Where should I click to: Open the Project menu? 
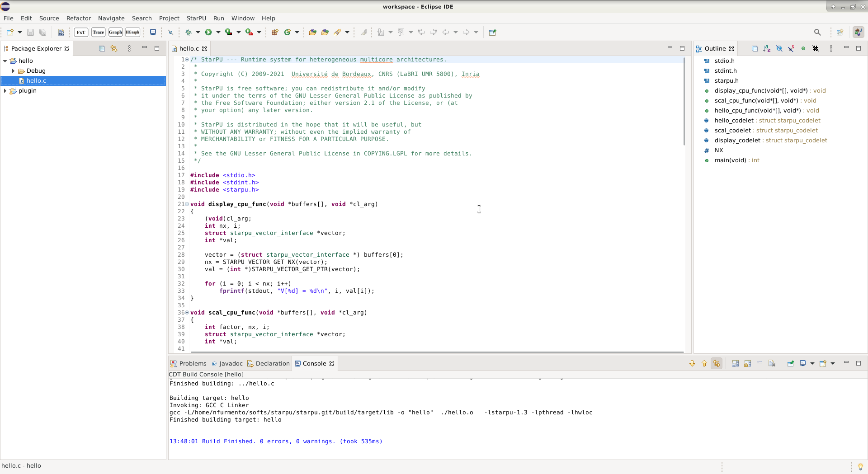169,18
